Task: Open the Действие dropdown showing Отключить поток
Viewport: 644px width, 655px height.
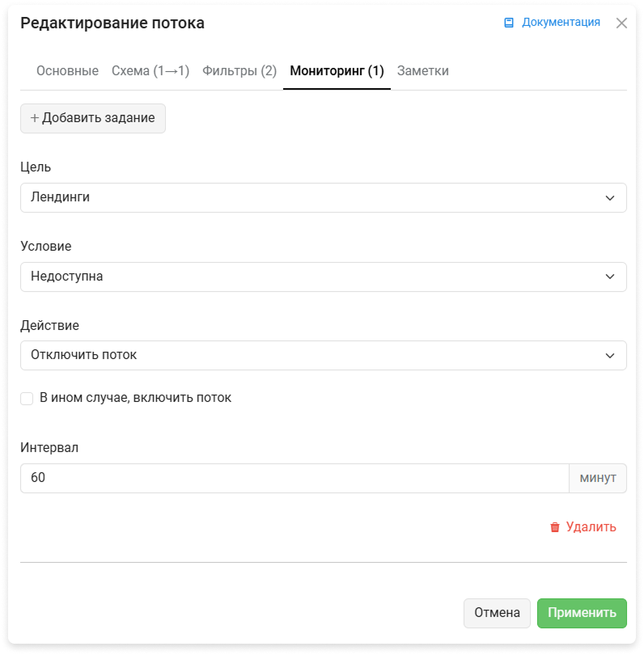Action: (324, 356)
